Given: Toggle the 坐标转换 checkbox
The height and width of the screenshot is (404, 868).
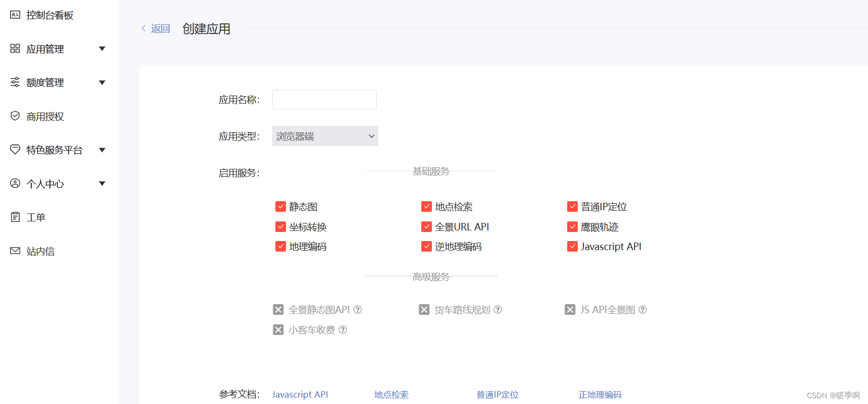Looking at the screenshot, I should coord(281,227).
